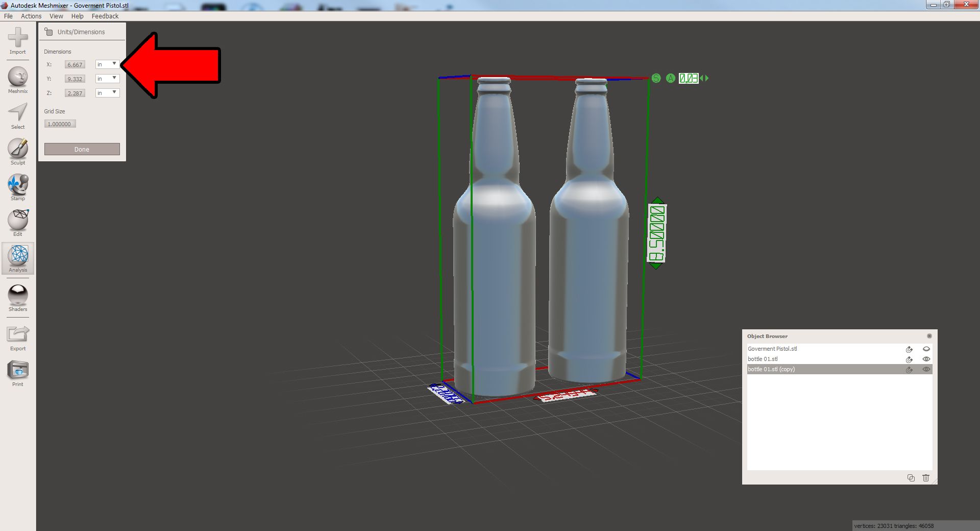Screen dimensions: 980x531
Task: Open the Analysis tools
Action: 18,258
